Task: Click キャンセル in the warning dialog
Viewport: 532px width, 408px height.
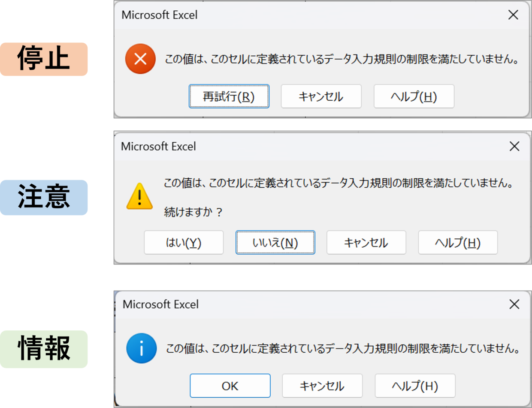Action: point(366,243)
